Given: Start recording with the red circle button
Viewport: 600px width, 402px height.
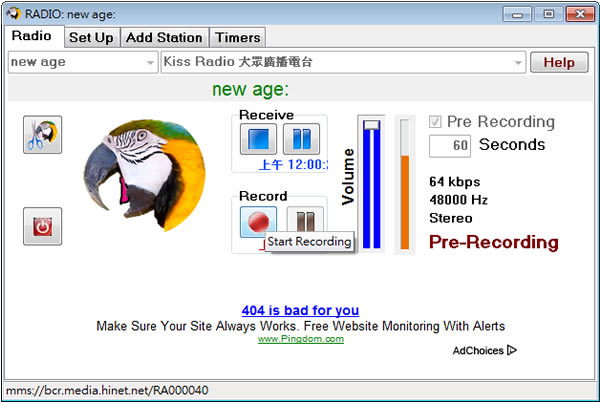Looking at the screenshot, I should (259, 221).
